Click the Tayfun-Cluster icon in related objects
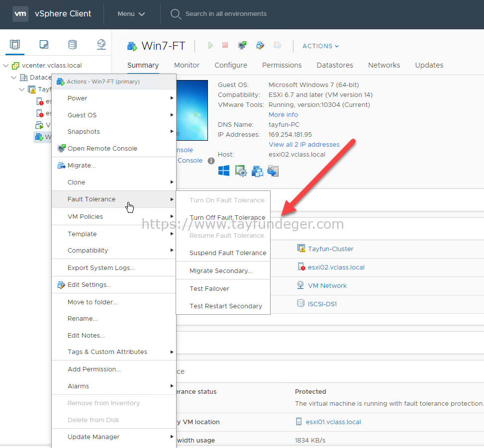Viewport: 484px width, 448px height. 301,249
